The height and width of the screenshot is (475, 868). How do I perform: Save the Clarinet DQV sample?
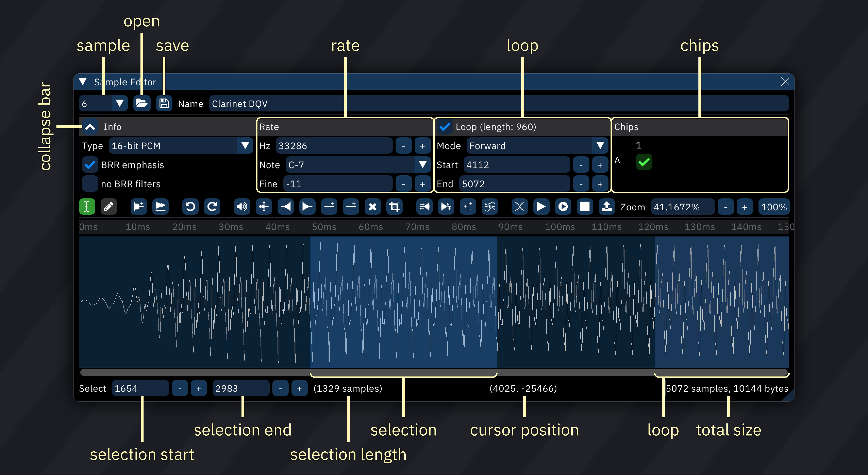[x=164, y=103]
